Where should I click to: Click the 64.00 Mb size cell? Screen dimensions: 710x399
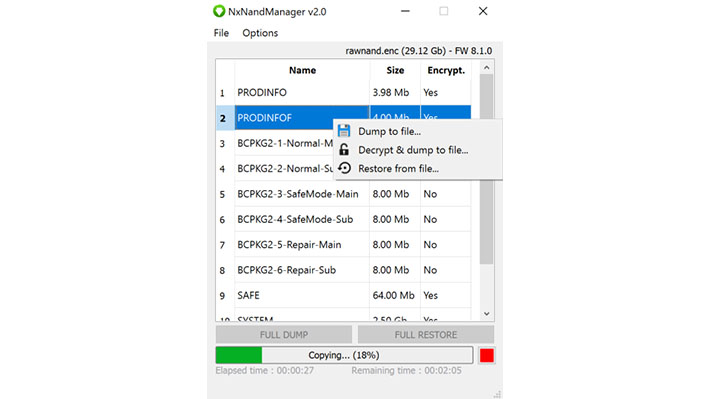click(395, 295)
